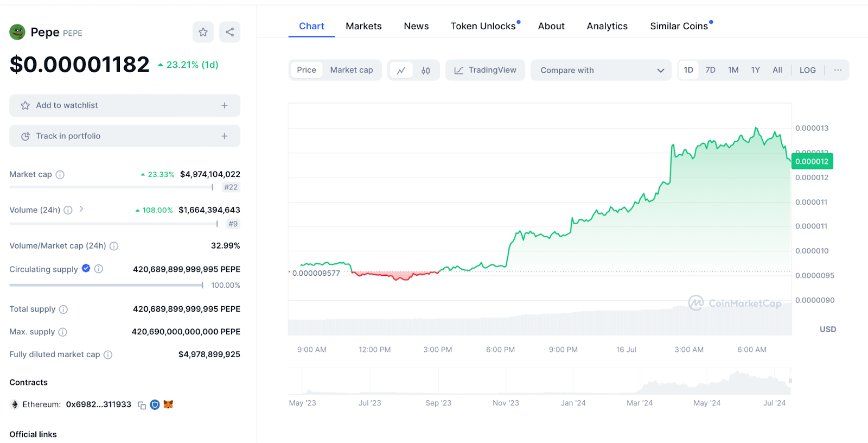Click the shield wallet icon by contract

tap(155, 404)
